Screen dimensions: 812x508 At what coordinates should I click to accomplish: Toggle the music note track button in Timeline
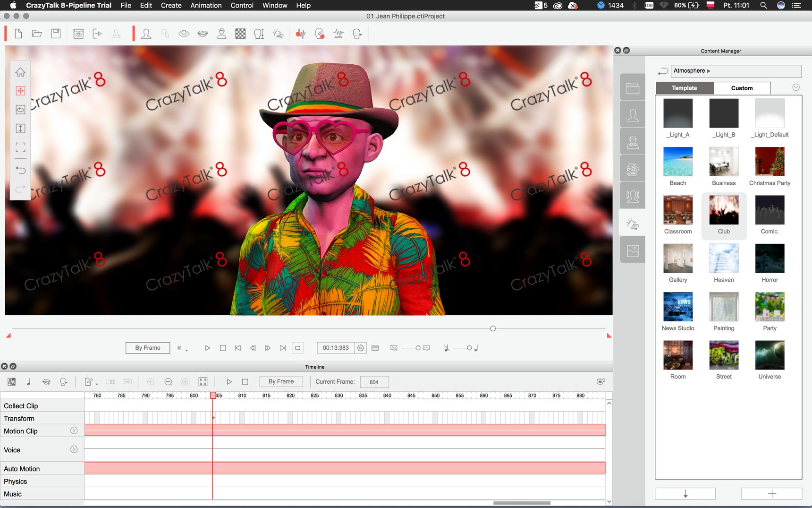[29, 382]
